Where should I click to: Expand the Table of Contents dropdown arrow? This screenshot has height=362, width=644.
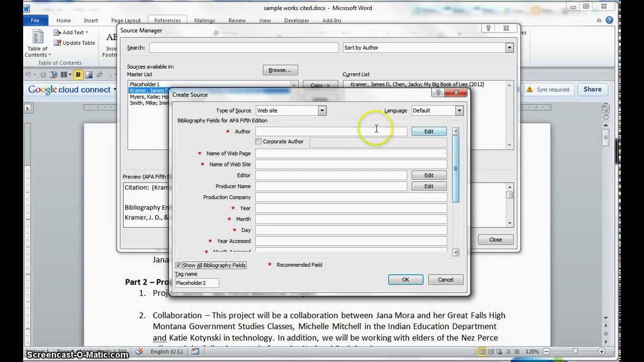coord(49,55)
